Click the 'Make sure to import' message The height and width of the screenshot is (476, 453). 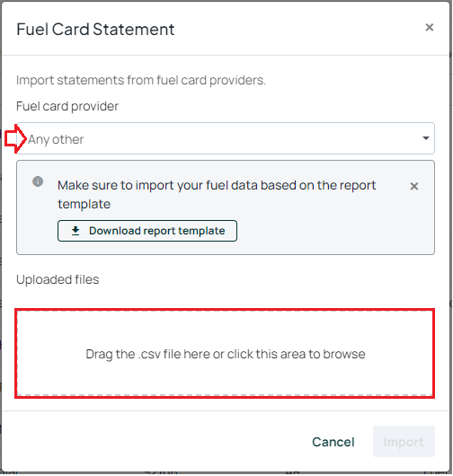pyautogui.click(x=217, y=195)
